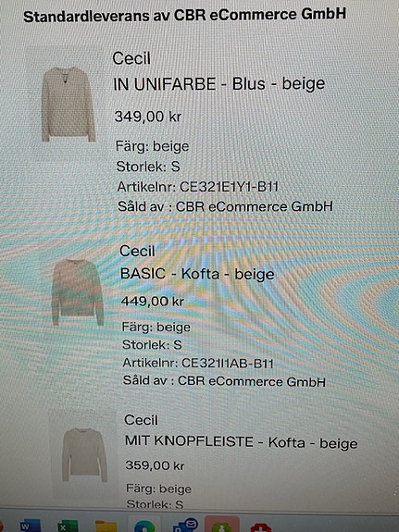Open the red cross app in taskbar
The image size is (399, 532).
pos(261,527)
